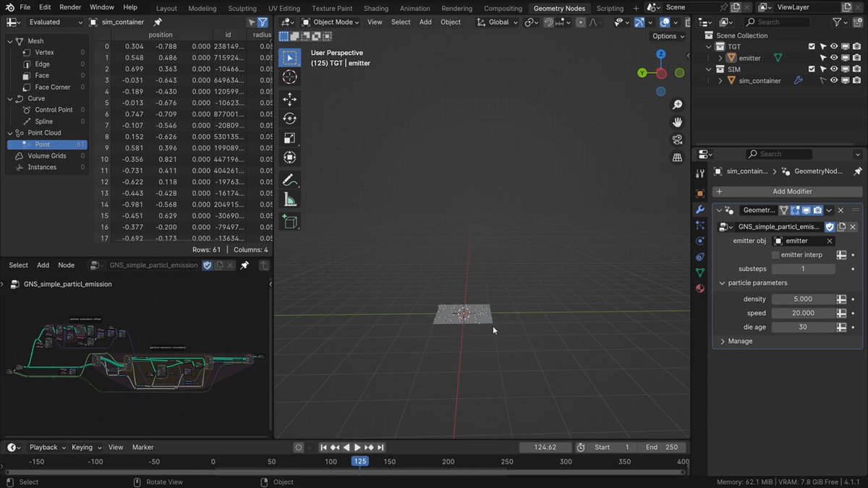Toggle modifier viewport display monitor icon
Screen dimensions: 868x488
(806, 210)
